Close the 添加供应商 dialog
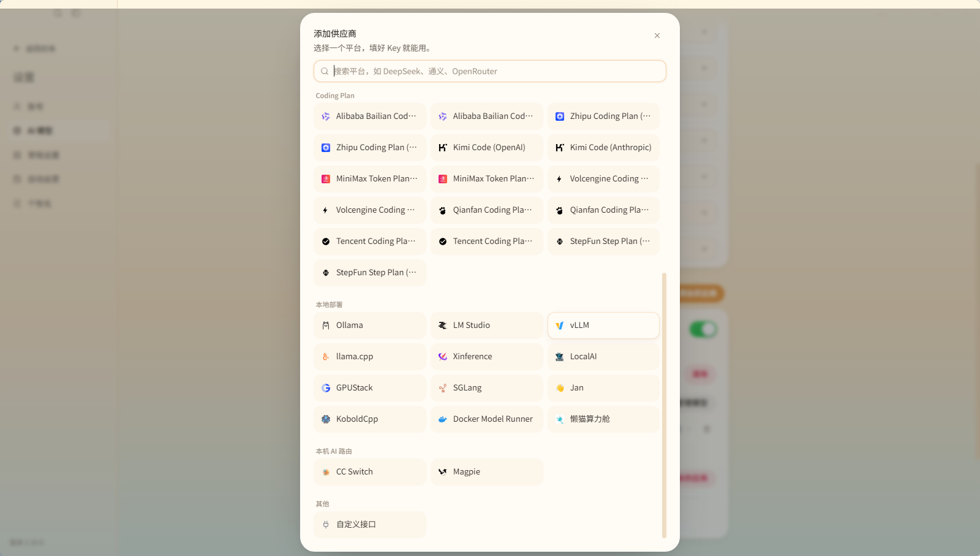980x556 pixels. click(x=657, y=36)
